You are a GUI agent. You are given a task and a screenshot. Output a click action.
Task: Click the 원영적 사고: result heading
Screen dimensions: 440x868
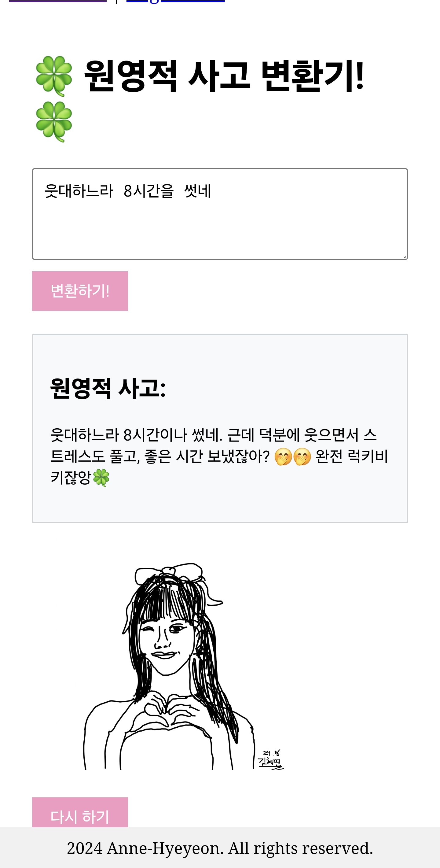(108, 388)
